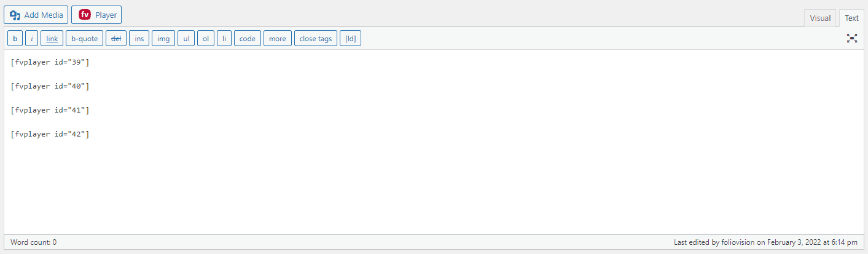Insert the ins tag
Image resolution: width=868 pixels, height=254 pixels.
(x=139, y=39)
